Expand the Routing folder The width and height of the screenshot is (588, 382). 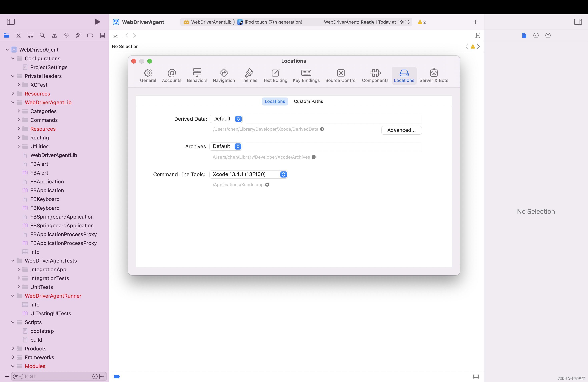pyautogui.click(x=19, y=137)
